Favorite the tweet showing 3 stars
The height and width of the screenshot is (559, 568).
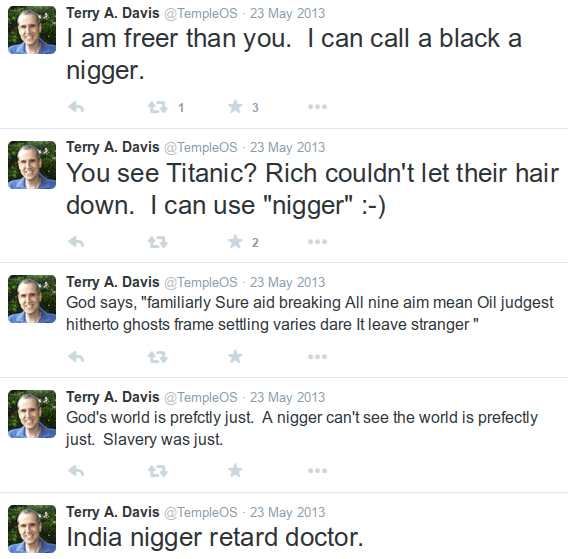[x=235, y=107]
